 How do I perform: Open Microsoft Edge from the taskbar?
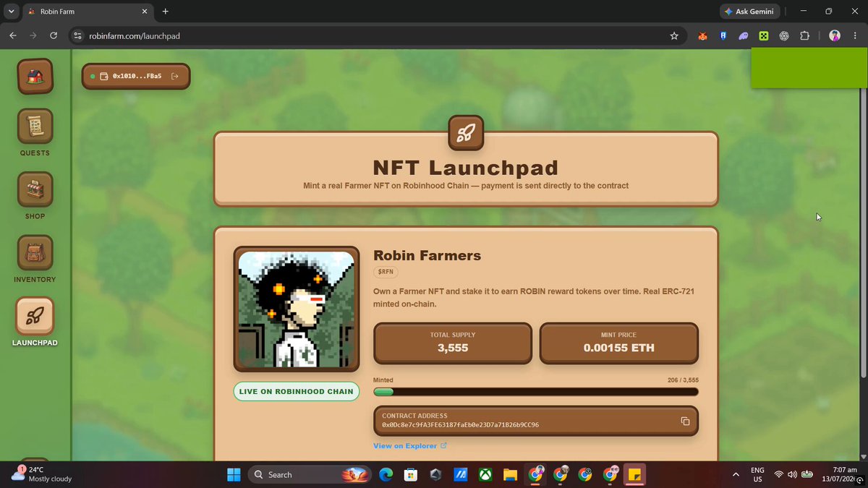pyautogui.click(x=385, y=474)
